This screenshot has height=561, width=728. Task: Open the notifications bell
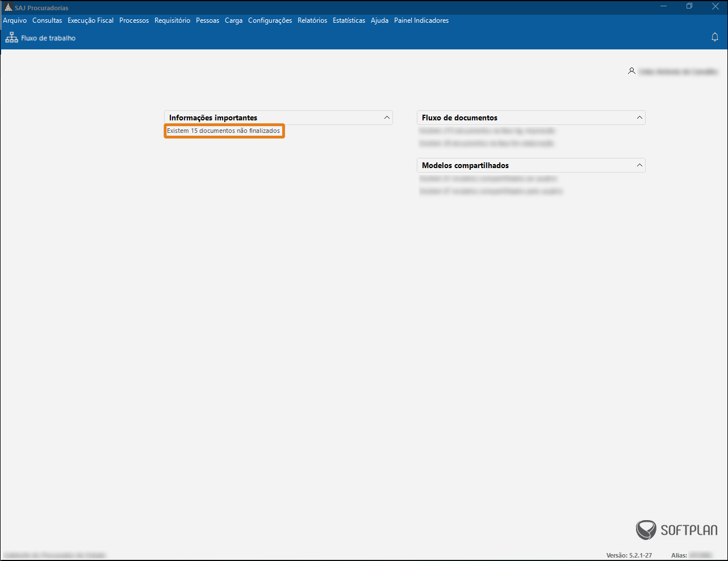[714, 37]
